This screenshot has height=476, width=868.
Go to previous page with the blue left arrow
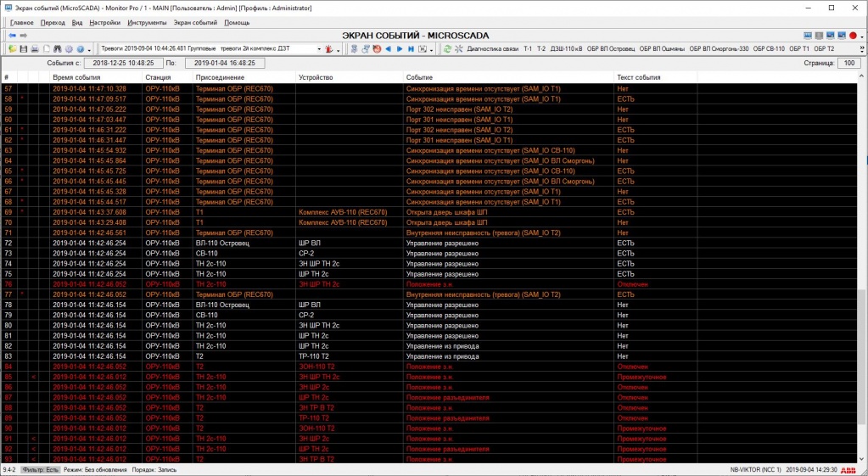click(388, 49)
